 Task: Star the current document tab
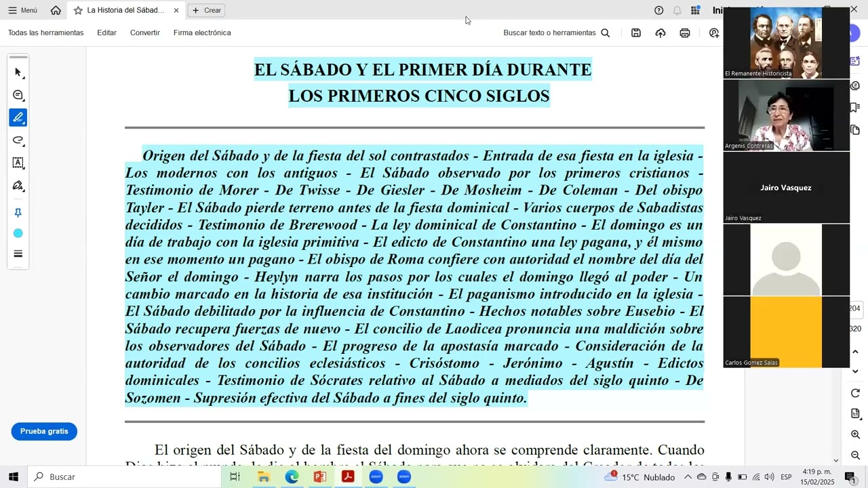pos(78,10)
